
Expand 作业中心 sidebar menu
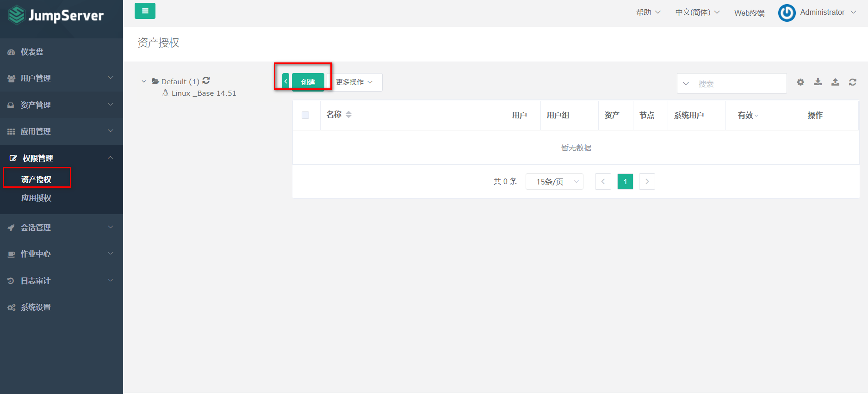click(x=61, y=254)
